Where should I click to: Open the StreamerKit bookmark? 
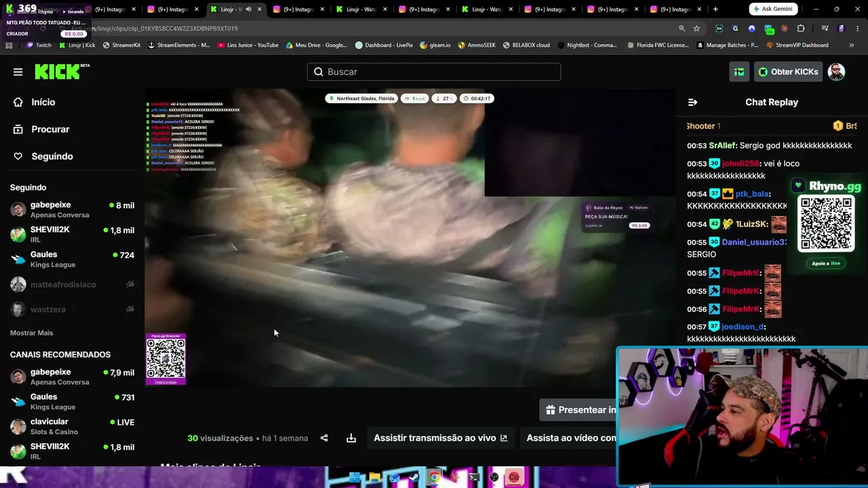(x=121, y=45)
